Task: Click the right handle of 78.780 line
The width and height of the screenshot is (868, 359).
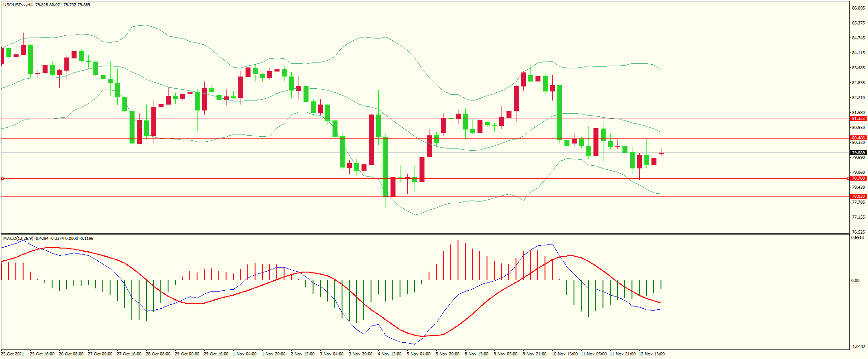Action: click(x=848, y=179)
